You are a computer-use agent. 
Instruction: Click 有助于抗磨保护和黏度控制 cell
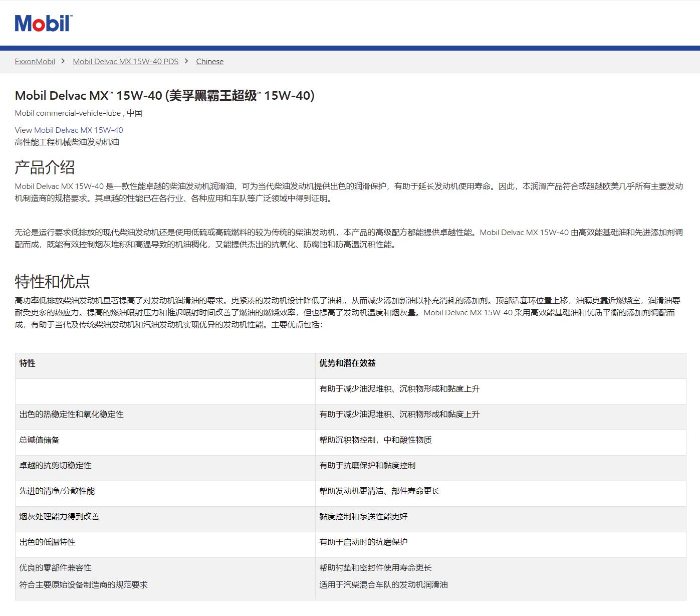(501, 468)
